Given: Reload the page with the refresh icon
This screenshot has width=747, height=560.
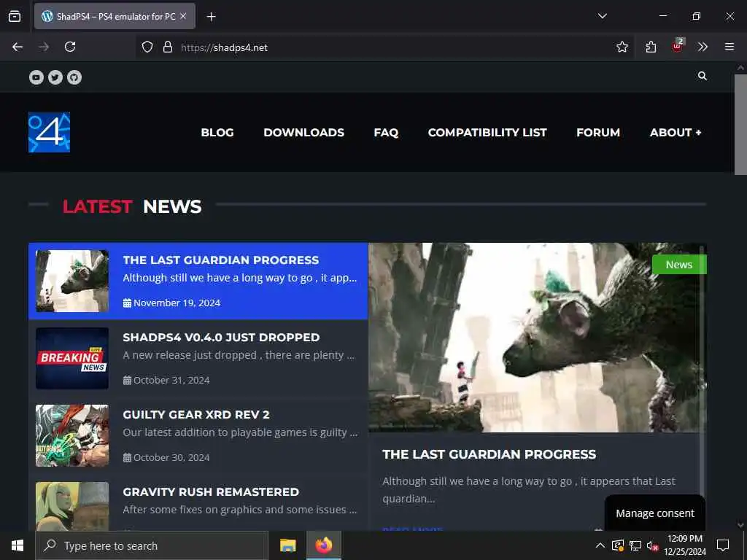Looking at the screenshot, I should [x=70, y=47].
